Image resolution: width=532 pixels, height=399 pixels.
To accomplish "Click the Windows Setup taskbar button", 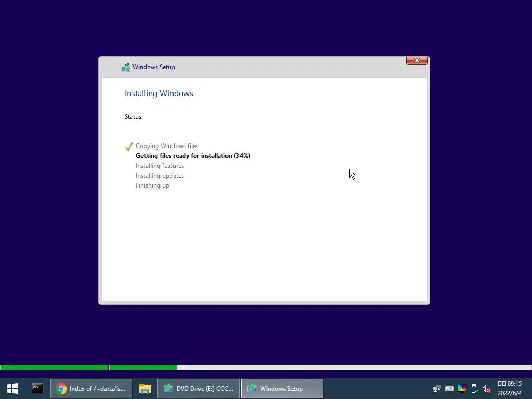I will 282,389.
